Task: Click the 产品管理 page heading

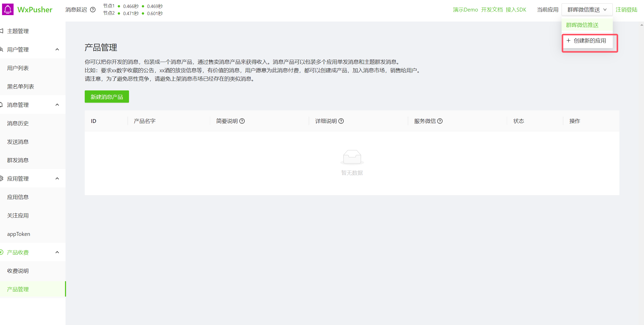Action: coord(101,47)
